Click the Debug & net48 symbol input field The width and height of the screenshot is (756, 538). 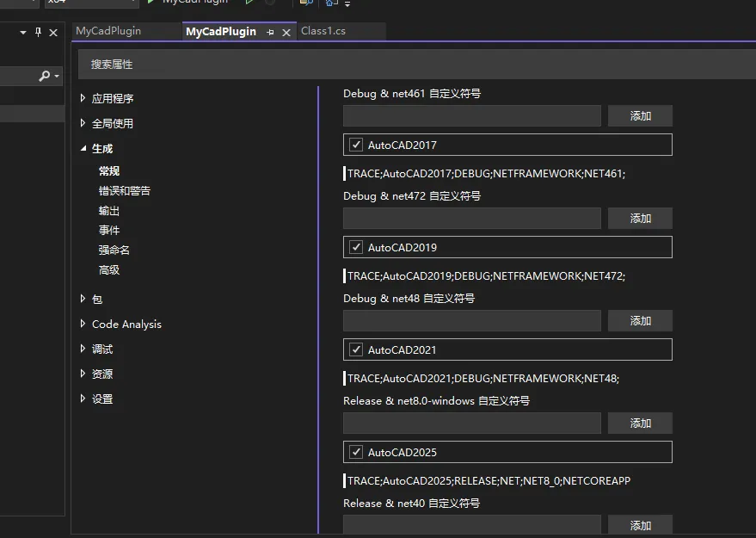(472, 320)
